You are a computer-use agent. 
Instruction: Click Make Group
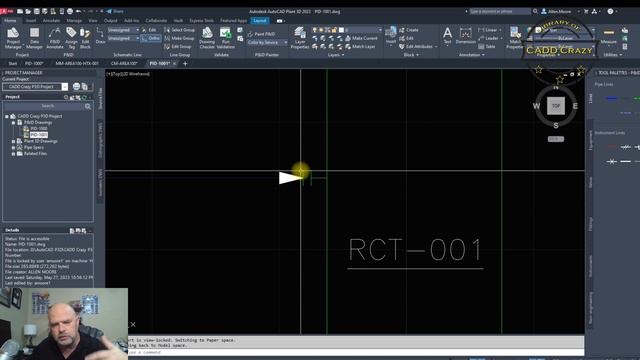(179, 38)
